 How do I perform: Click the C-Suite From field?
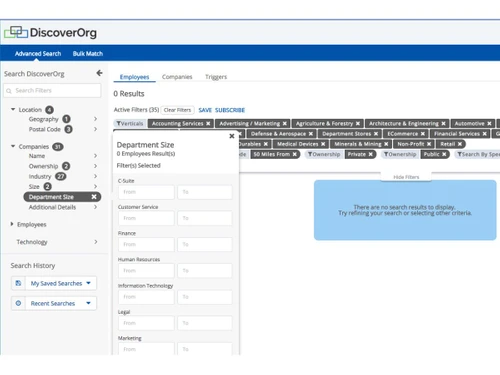click(146, 192)
